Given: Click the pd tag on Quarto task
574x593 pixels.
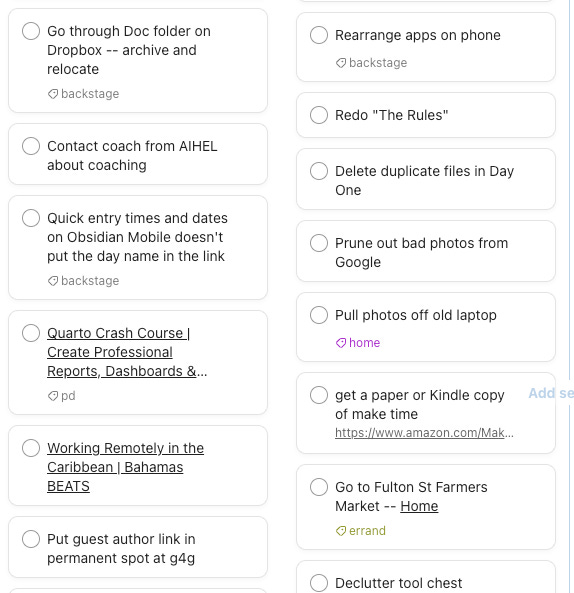Looking at the screenshot, I should tap(62, 396).
